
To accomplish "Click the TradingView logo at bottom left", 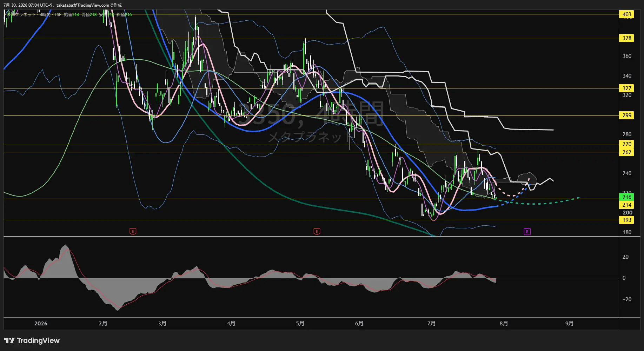I will [32, 340].
